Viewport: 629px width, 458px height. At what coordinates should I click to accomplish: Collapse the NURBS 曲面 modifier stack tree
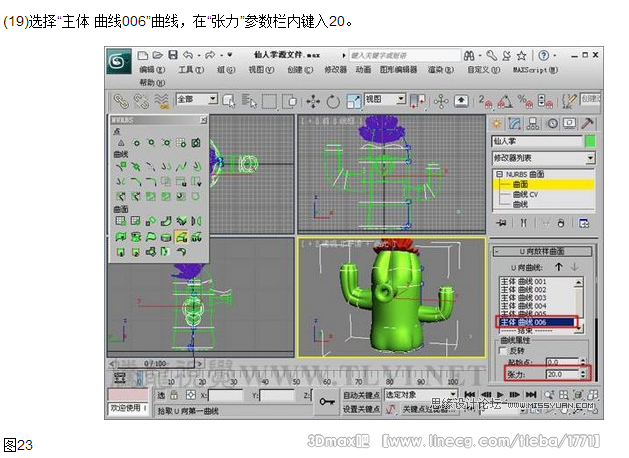[x=499, y=174]
